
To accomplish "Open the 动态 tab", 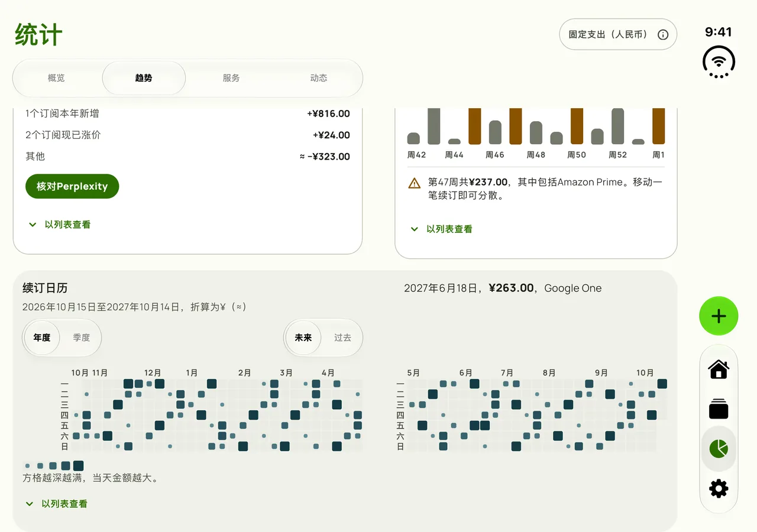I will point(319,78).
